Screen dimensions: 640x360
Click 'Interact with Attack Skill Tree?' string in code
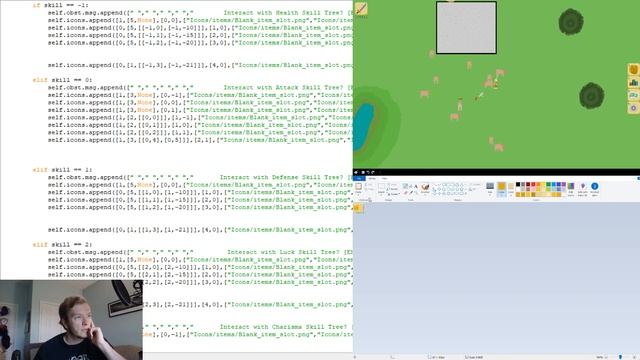[284, 87]
